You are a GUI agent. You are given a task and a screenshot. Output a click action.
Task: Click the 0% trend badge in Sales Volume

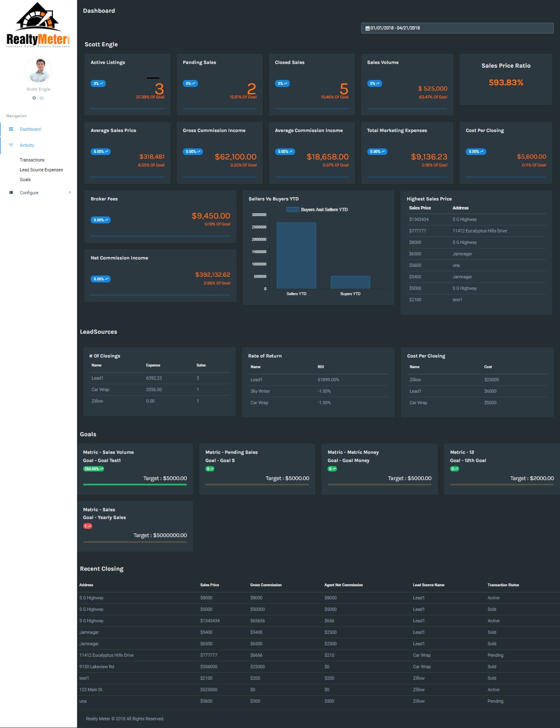375,84
